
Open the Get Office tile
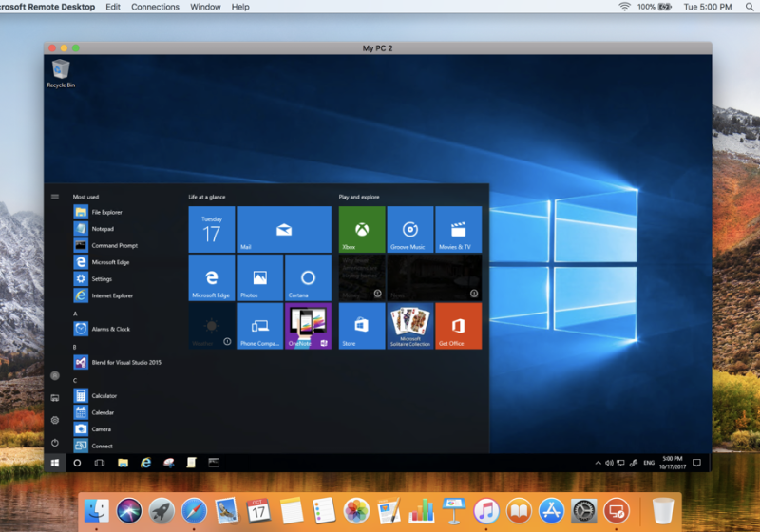tap(458, 326)
